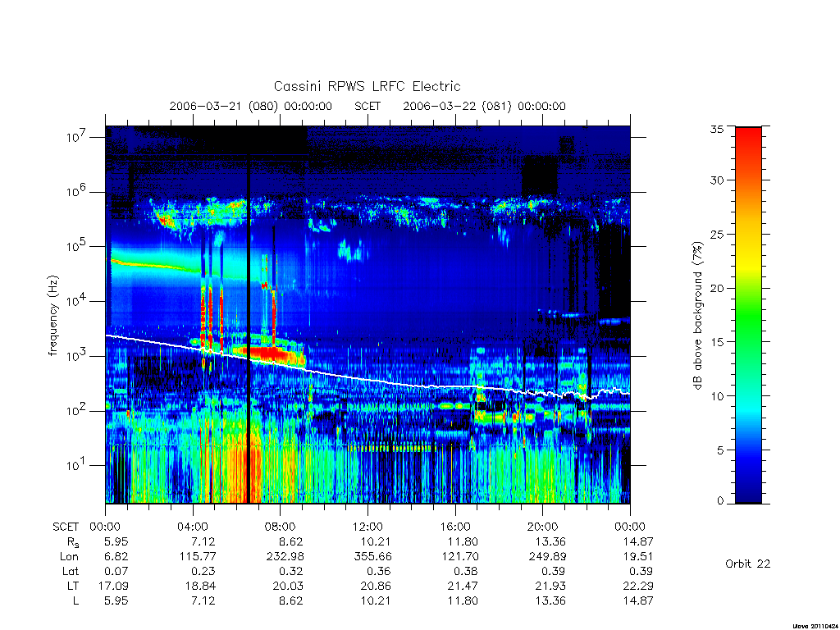This screenshot has height=630, width=840.
Task: Click the SCET time label "08:00"
Action: pos(281,527)
